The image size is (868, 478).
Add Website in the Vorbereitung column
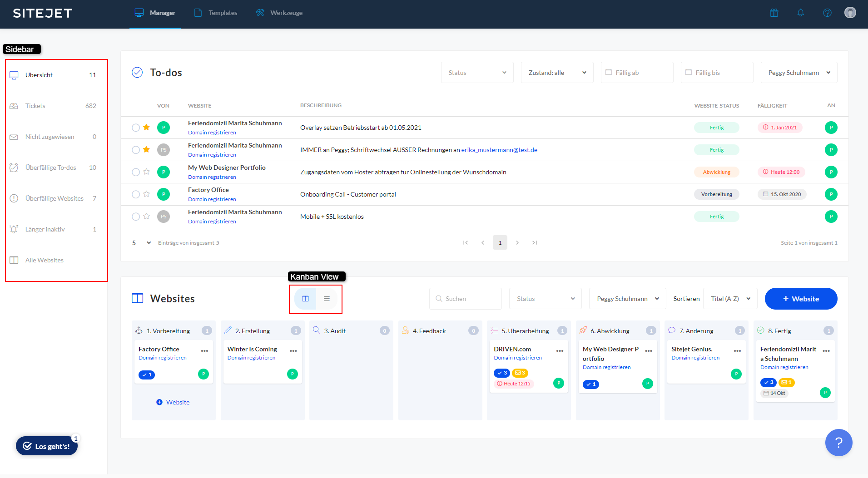(173, 402)
